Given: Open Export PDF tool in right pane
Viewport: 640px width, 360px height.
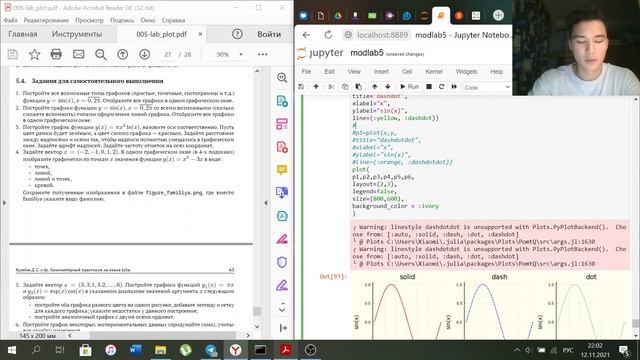Looking at the screenshot, I should tap(282, 101).
